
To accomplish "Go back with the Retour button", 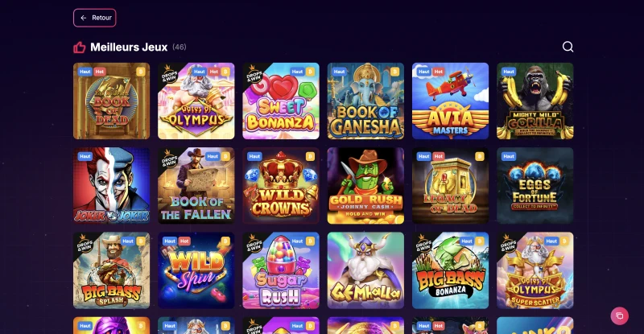I will click(x=95, y=18).
